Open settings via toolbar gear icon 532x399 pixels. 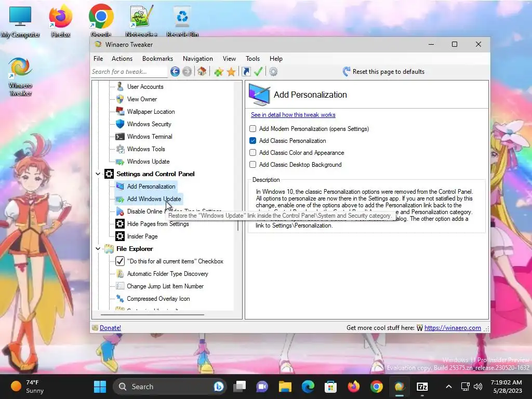point(273,72)
